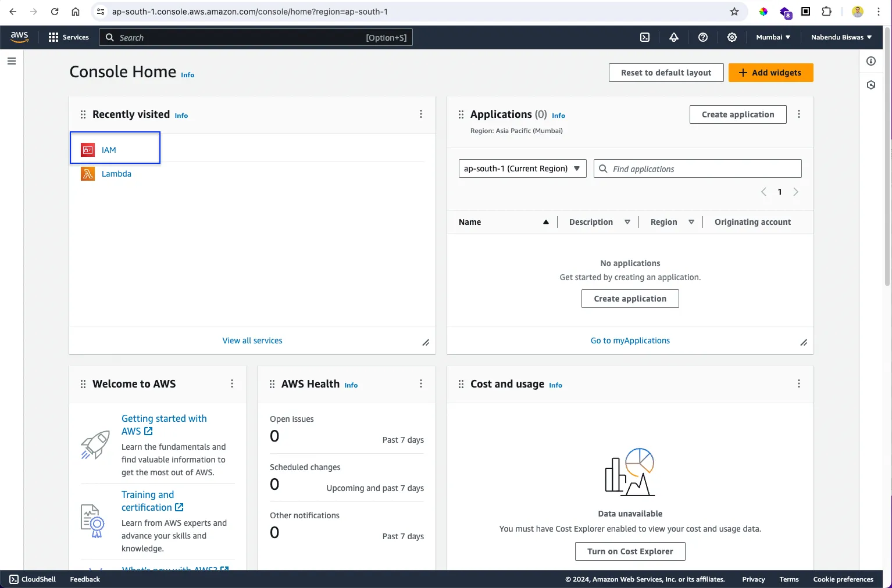Screen dimensions: 892x588
Task: Click drag handle of Cost and usage widget
Action: tap(461, 384)
